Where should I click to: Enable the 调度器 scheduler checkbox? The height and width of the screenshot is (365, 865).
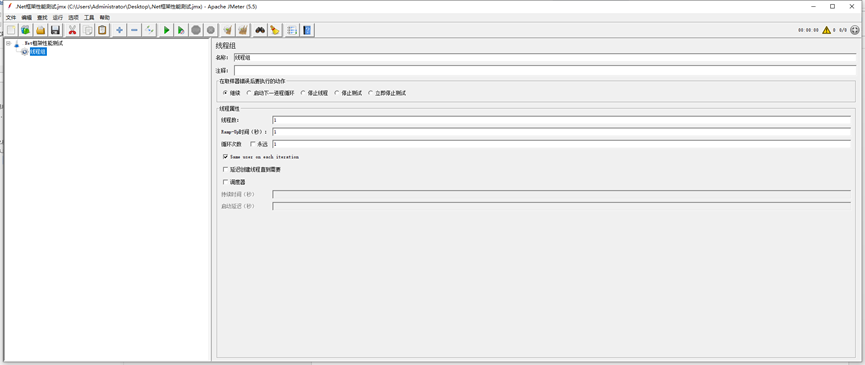click(225, 182)
